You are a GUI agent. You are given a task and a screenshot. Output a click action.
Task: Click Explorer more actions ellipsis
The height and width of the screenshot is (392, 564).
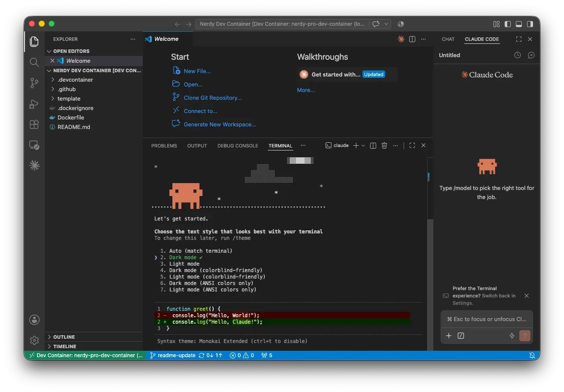133,39
